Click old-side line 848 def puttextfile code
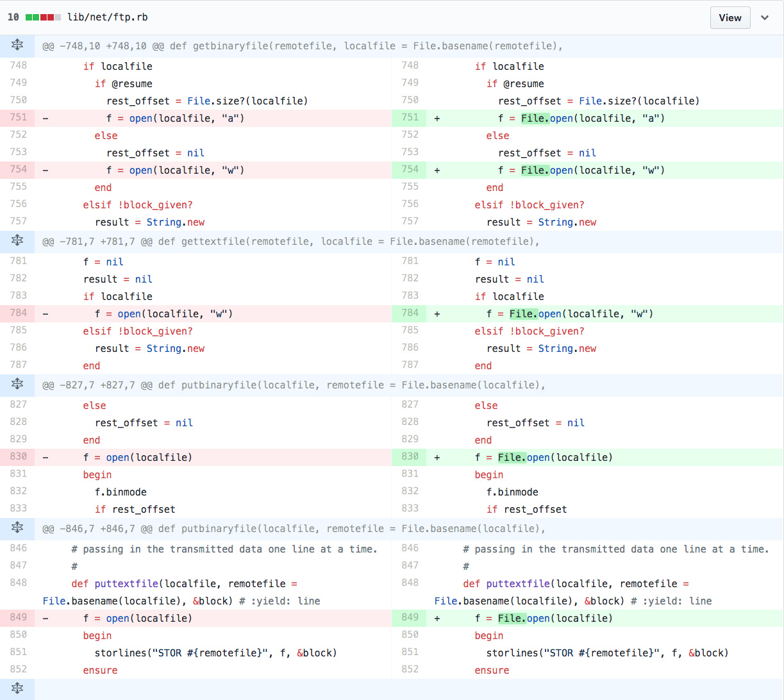784x700 pixels. 185,583
